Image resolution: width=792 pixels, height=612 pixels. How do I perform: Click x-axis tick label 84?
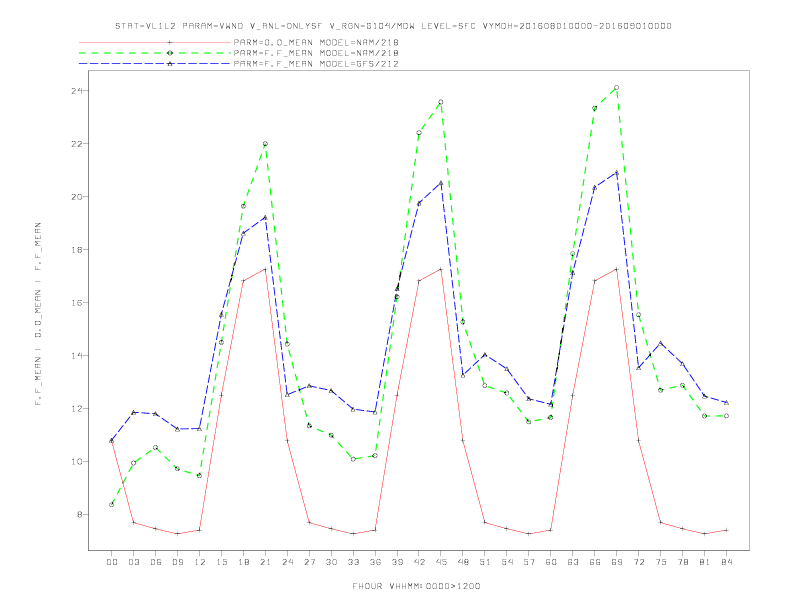[x=726, y=562]
